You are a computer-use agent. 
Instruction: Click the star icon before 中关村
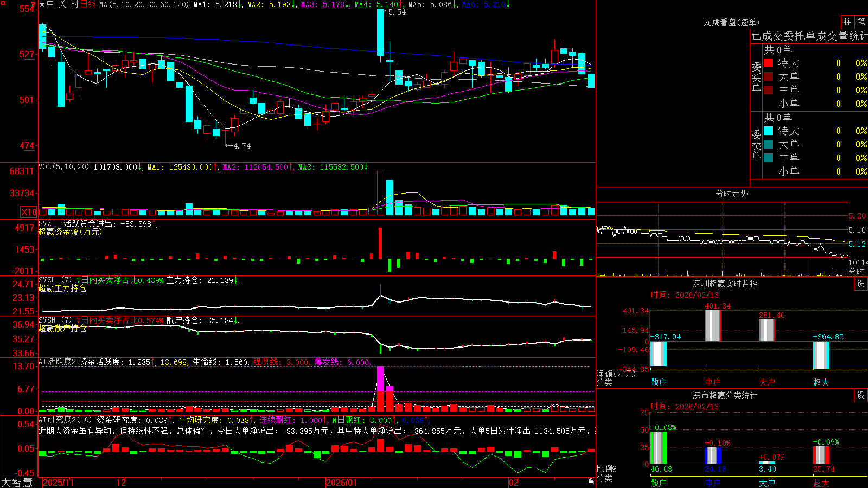42,4
